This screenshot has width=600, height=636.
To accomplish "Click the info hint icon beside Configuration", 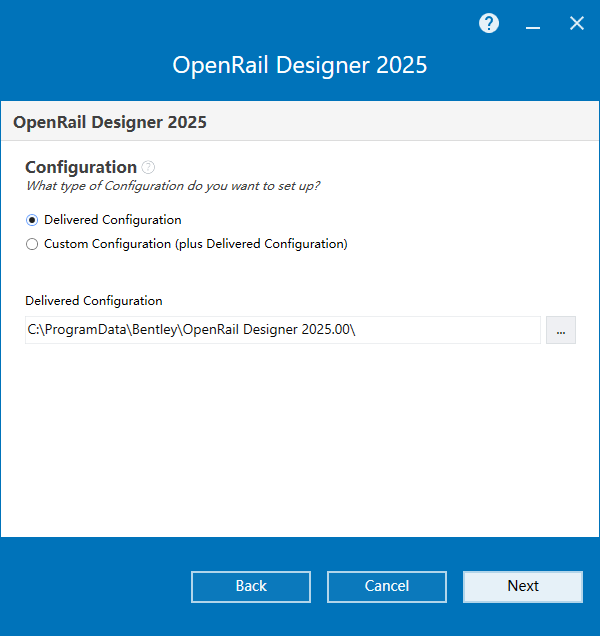I will 148,167.
